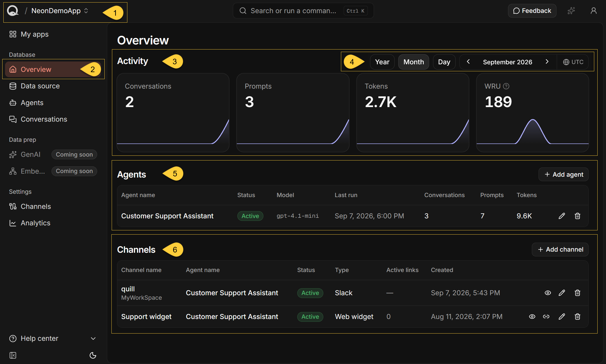Open the Feedback dialog
This screenshot has width=606, height=364.
[x=532, y=11]
